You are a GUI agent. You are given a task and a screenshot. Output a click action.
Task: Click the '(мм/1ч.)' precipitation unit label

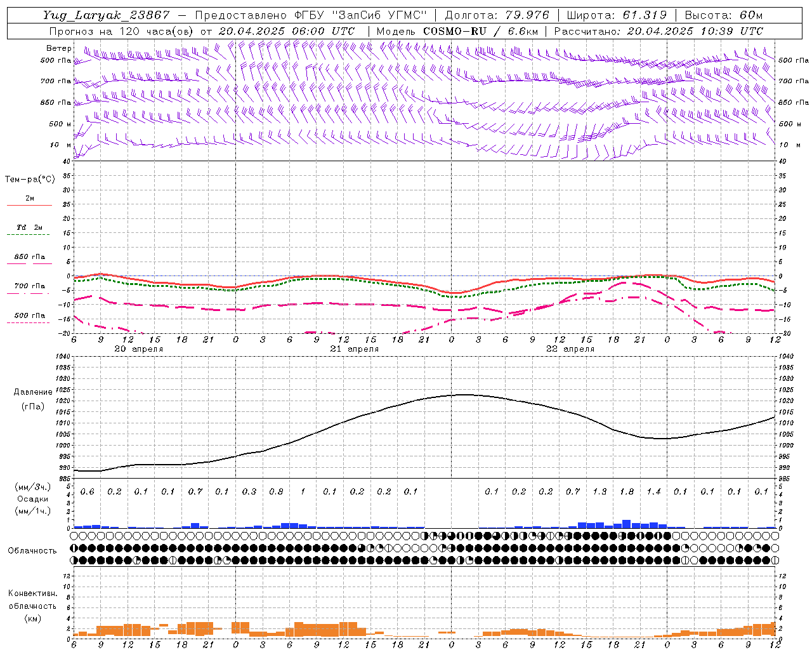coord(32,511)
